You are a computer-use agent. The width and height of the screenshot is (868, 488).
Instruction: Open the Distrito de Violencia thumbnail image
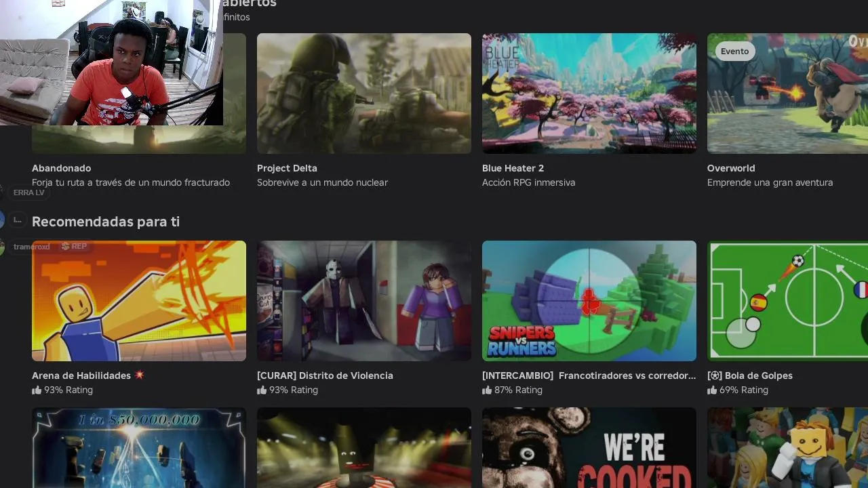tap(364, 301)
